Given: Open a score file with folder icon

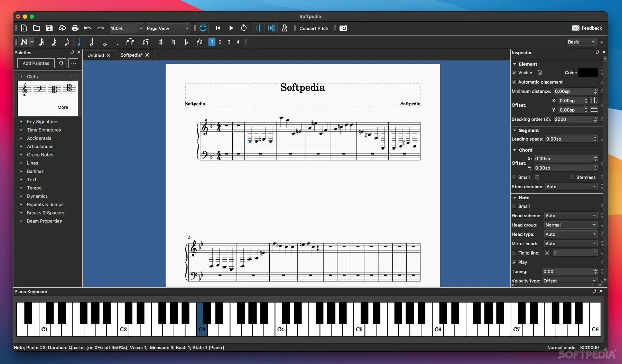Looking at the screenshot, I should tap(37, 28).
